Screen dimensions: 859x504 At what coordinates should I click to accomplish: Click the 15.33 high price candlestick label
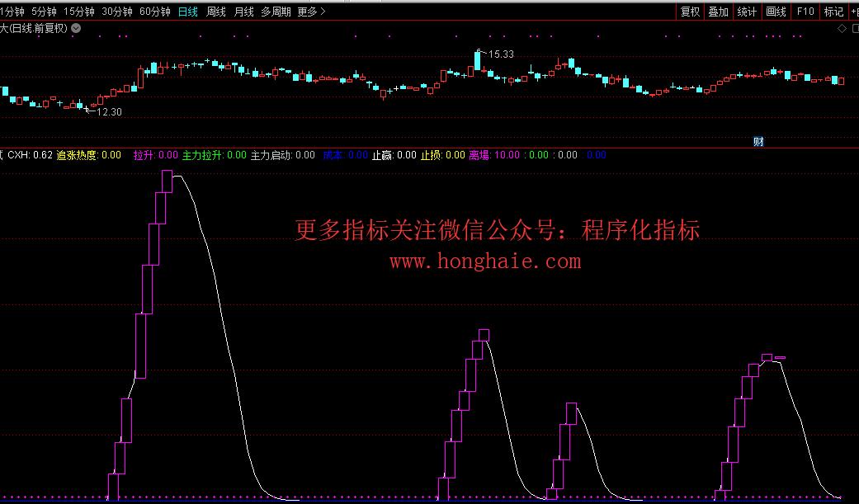point(500,54)
